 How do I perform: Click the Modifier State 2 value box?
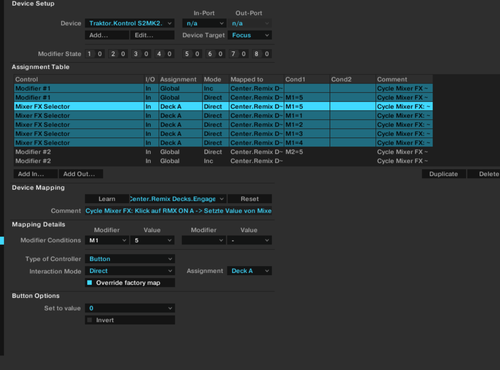coord(123,54)
